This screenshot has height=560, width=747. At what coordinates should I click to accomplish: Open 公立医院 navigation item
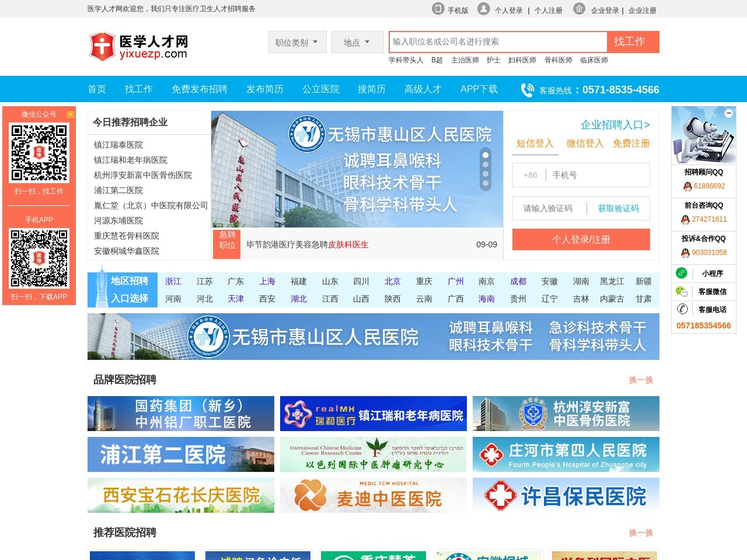tap(321, 89)
